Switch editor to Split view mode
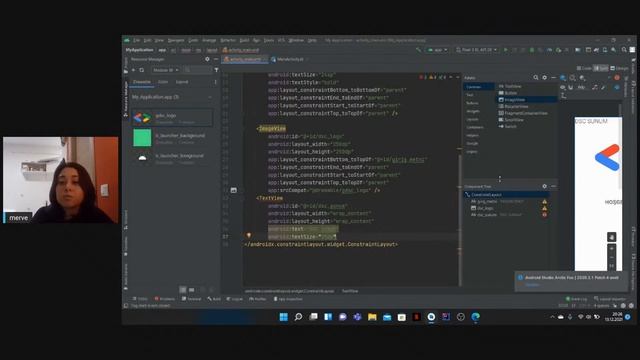The width and height of the screenshot is (640, 360). coord(601,68)
